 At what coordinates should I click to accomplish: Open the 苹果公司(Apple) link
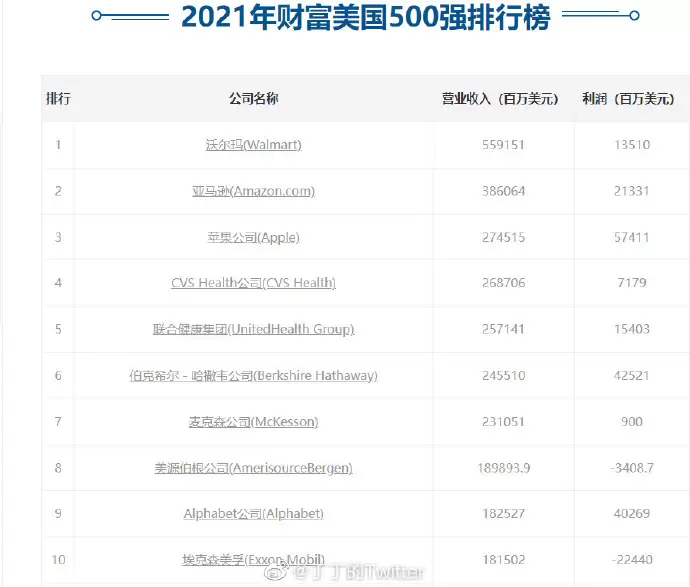click(253, 238)
